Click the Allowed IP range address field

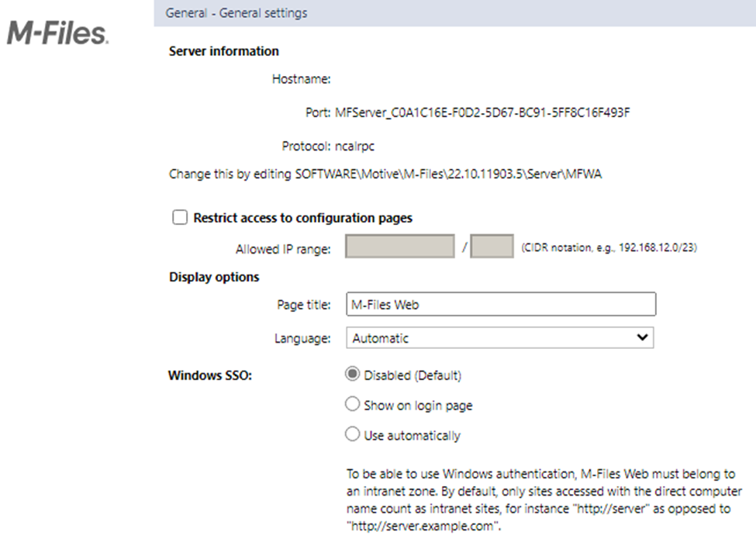click(399, 249)
